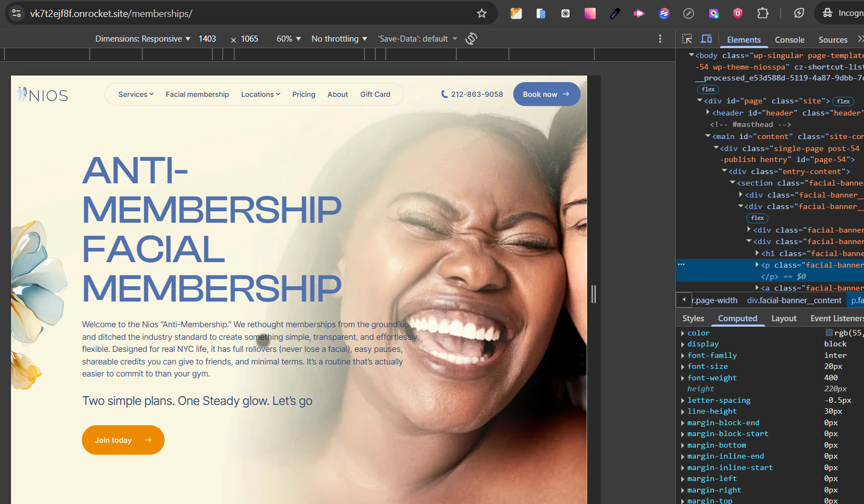
Task: Click the color swatch next to rgb value
Action: 829,333
